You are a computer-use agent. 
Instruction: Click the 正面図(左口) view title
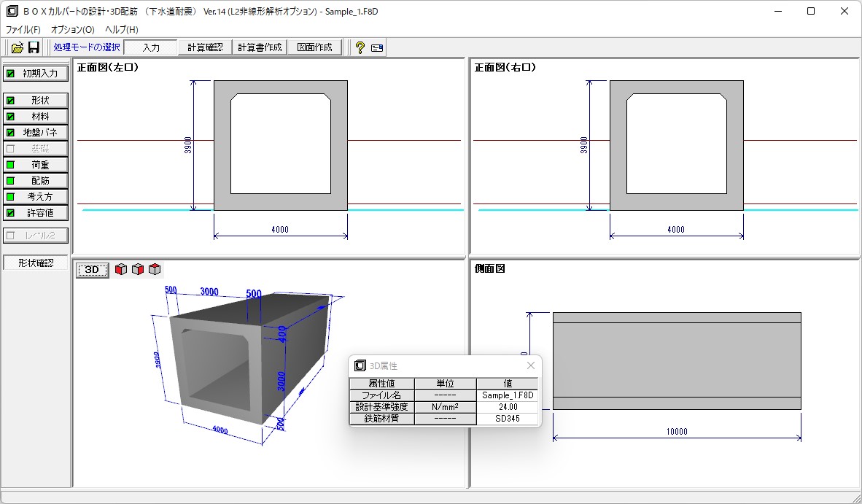pos(108,68)
